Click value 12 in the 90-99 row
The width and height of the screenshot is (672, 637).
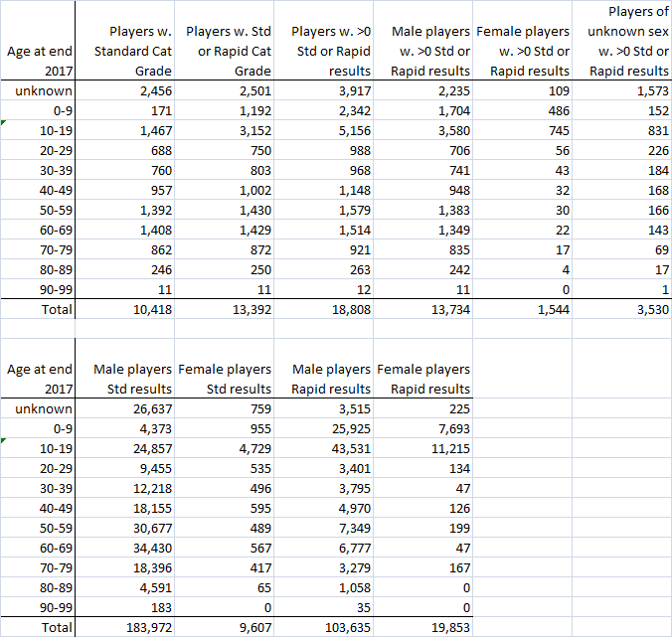(323, 289)
